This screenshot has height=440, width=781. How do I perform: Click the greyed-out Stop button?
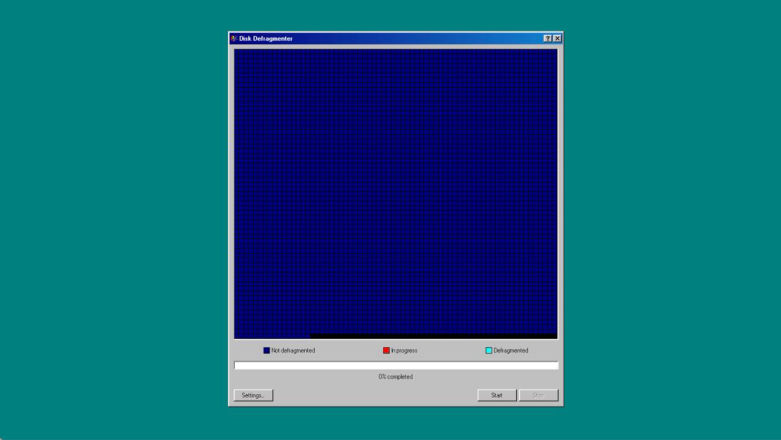tap(538, 395)
